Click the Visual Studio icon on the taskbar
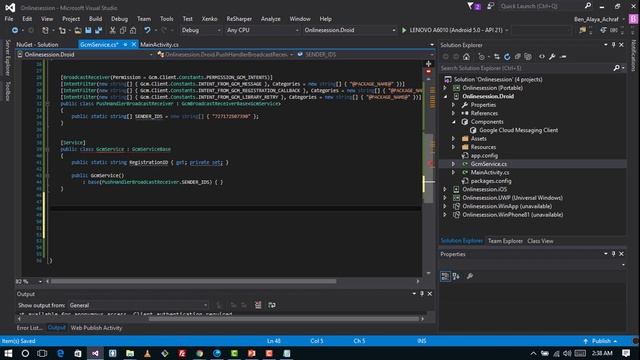Viewport: 640px width, 360px height. click(x=95, y=353)
